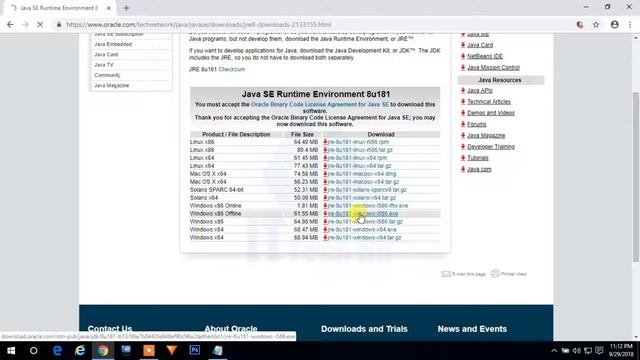Viewport: 640px width, 360px height.
Task: Open Java Card link in right sidebar
Action: click(x=480, y=45)
